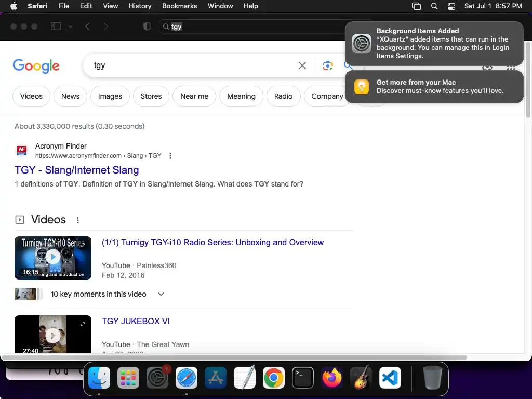
Task: Select the Stores filter chip
Action: pos(151,96)
